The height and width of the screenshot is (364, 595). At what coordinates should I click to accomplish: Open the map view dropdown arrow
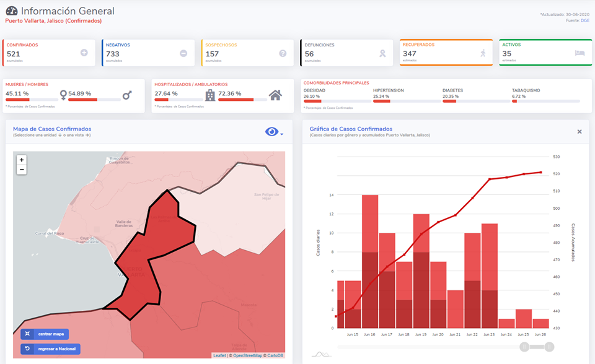pos(282,134)
